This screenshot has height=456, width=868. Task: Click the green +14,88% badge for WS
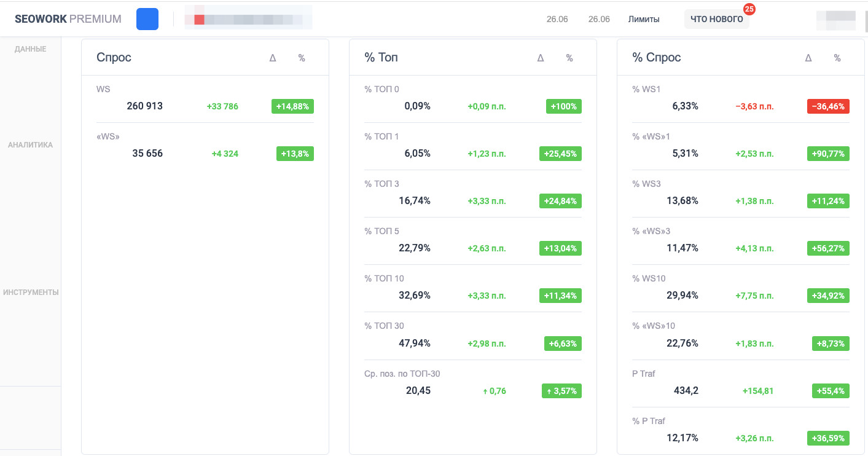coord(292,106)
